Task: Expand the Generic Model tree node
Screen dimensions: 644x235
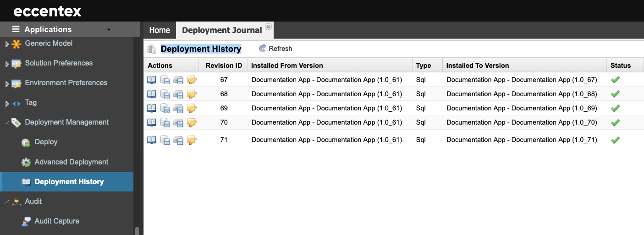Action: click(x=7, y=44)
